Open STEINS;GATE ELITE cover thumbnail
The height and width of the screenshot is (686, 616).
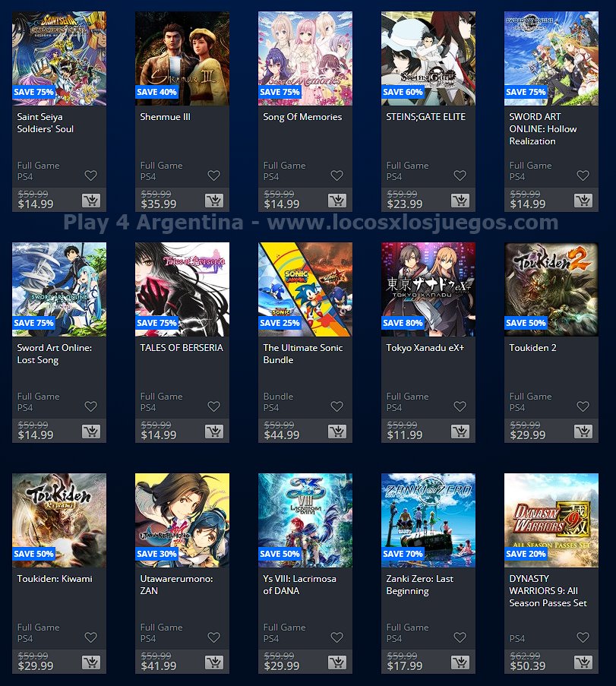coord(428,58)
